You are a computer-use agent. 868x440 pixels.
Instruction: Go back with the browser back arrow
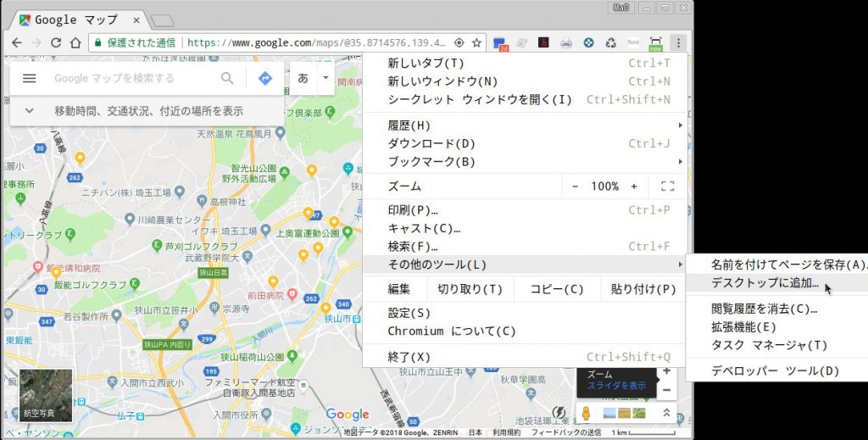[17, 42]
